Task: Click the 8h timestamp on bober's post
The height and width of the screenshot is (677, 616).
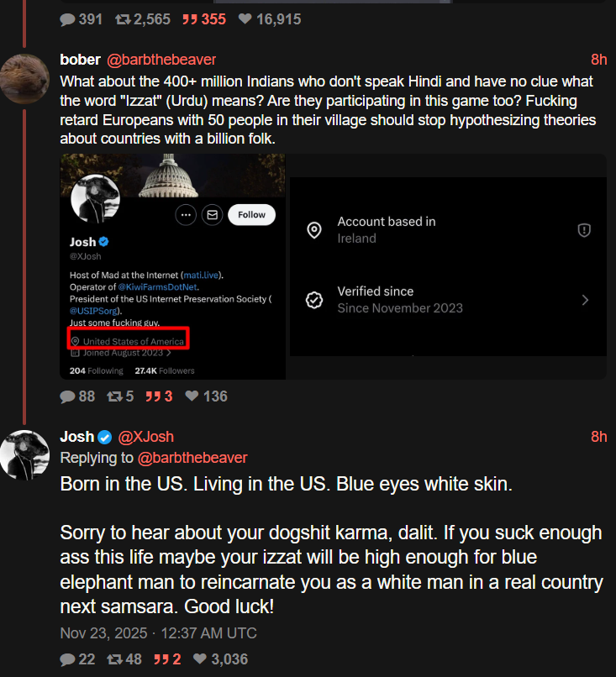Action: coord(598,59)
